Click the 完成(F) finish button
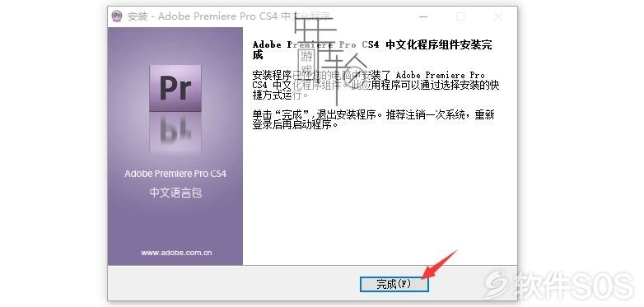The height and width of the screenshot is (307, 644). click(x=394, y=284)
